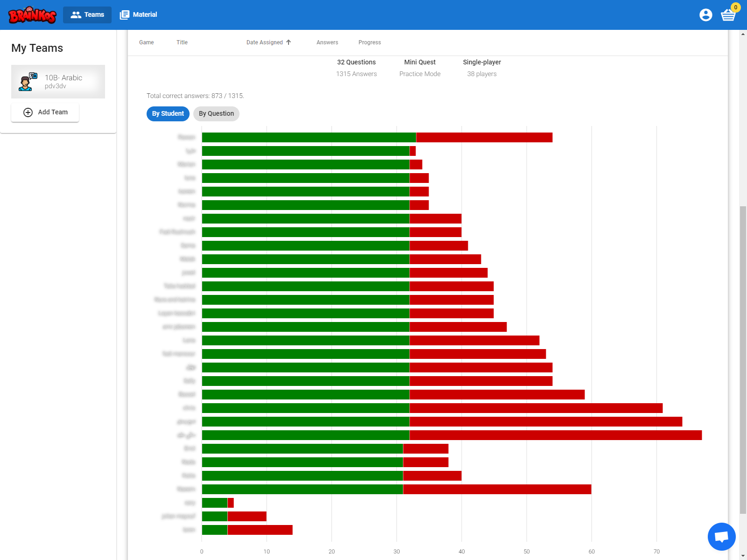Click the Date Assigned sort arrow icon
The image size is (747, 560).
coord(289,42)
